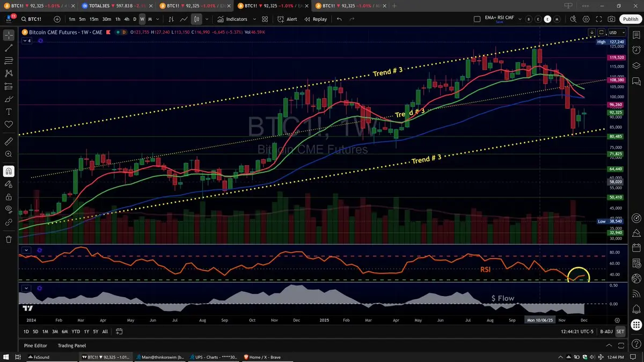This screenshot has height=362, width=644.
Task: Add a symbol to compare
Action: [x=57, y=19]
